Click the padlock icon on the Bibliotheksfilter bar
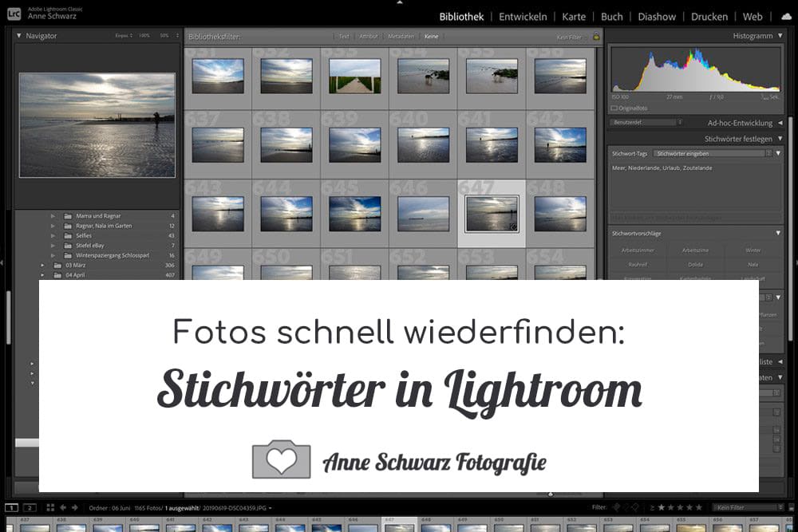798x532 pixels. click(x=595, y=36)
